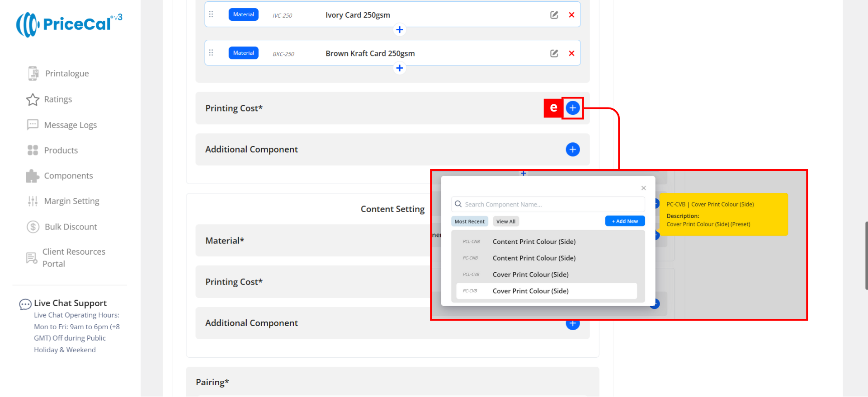
Task: Click edit icon for Brown Kraft Card 250gsm
Action: click(x=554, y=53)
